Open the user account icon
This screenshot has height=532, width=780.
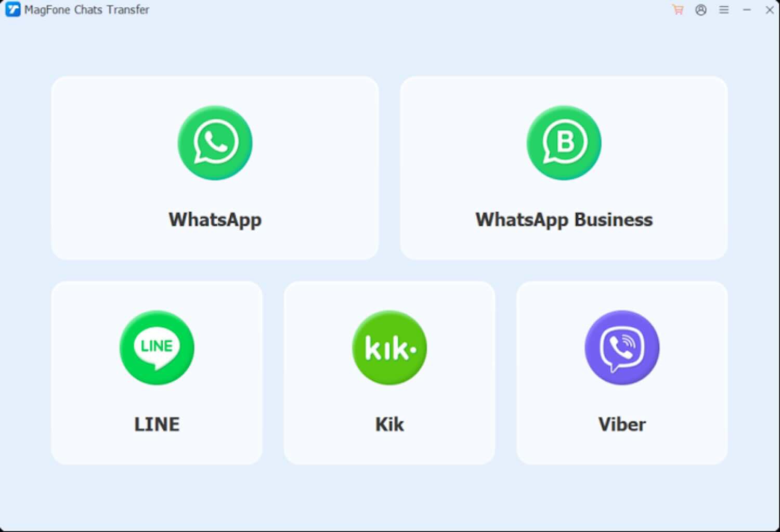(701, 10)
